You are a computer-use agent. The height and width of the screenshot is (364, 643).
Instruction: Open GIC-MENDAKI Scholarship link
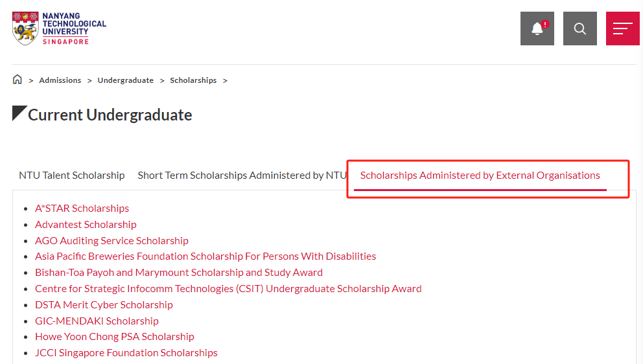click(x=97, y=321)
